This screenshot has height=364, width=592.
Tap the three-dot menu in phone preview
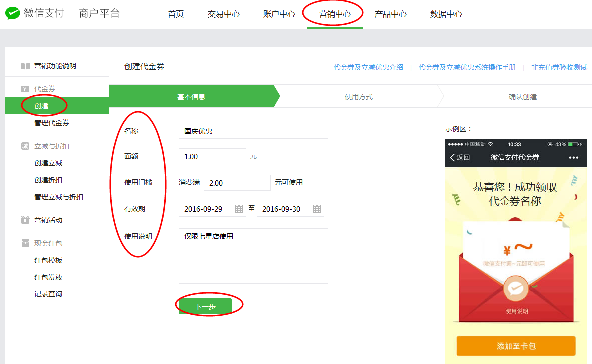[x=573, y=158]
